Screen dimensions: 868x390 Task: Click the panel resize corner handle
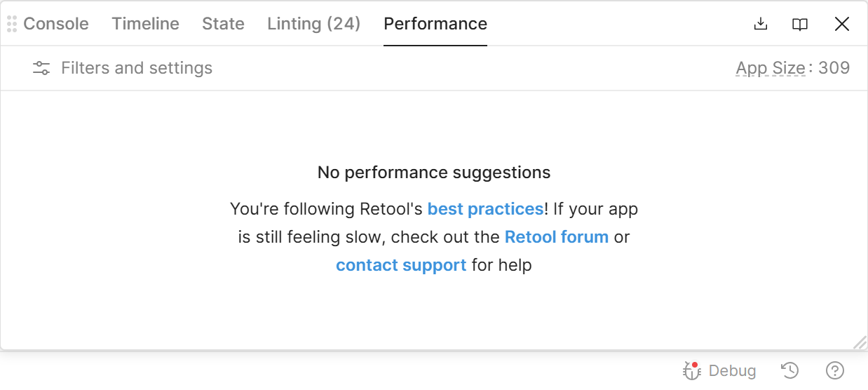tap(860, 342)
